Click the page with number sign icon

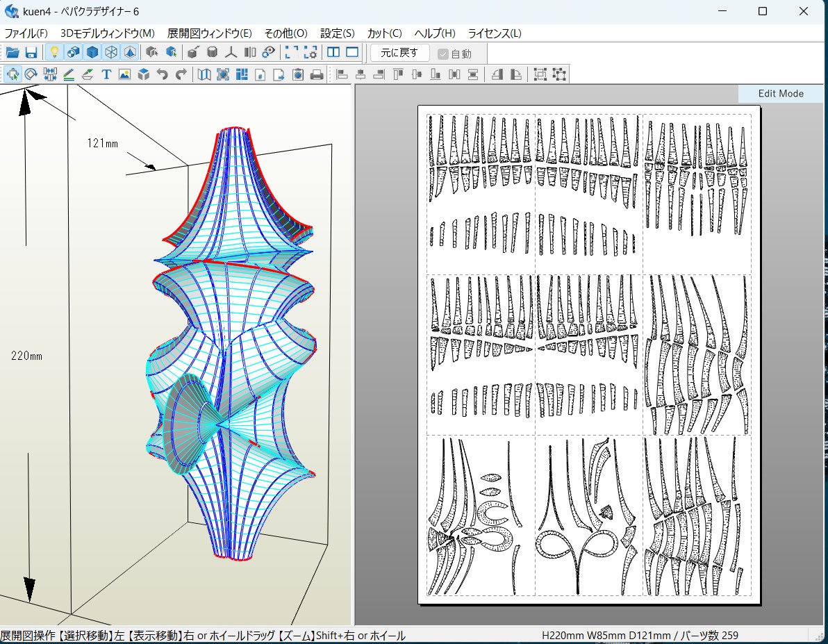pyautogui.click(x=260, y=74)
